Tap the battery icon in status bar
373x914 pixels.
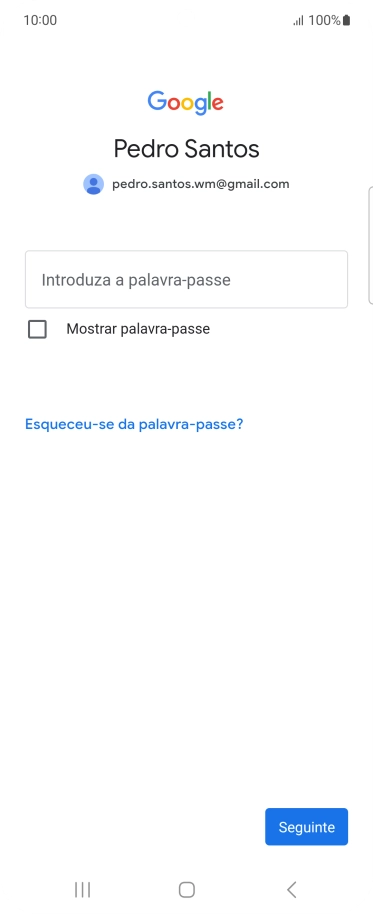click(x=346, y=20)
